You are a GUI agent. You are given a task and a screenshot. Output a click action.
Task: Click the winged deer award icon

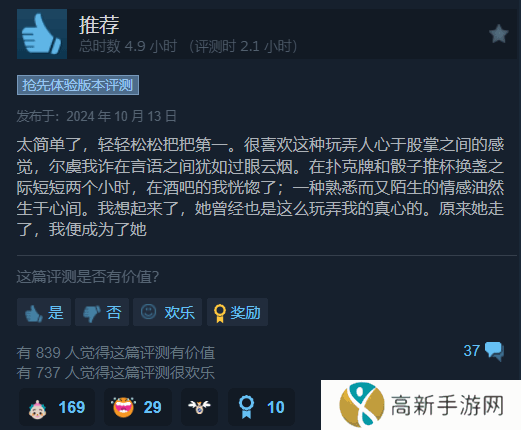(x=199, y=407)
